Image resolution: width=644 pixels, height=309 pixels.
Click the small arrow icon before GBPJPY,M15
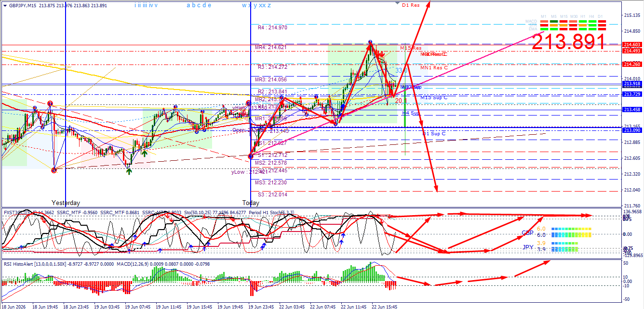point(5,5)
